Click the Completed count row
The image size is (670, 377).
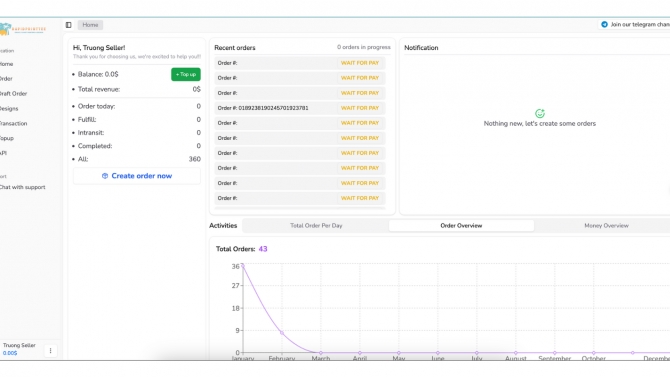coord(137,146)
